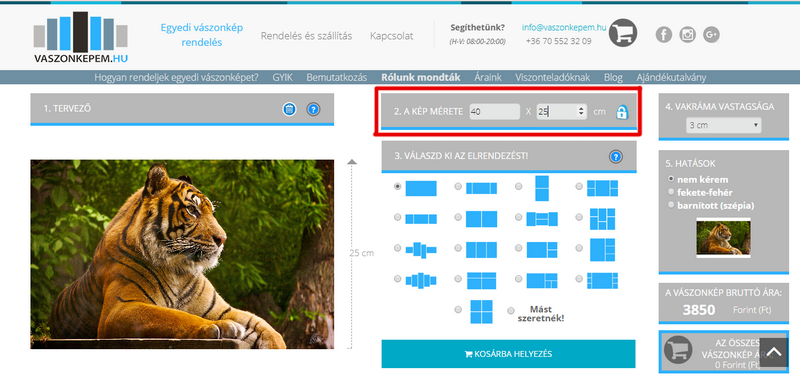Screen dimensions: 800x379
Task: Click the scroll-to-top arrow icon
Action: pos(774,352)
